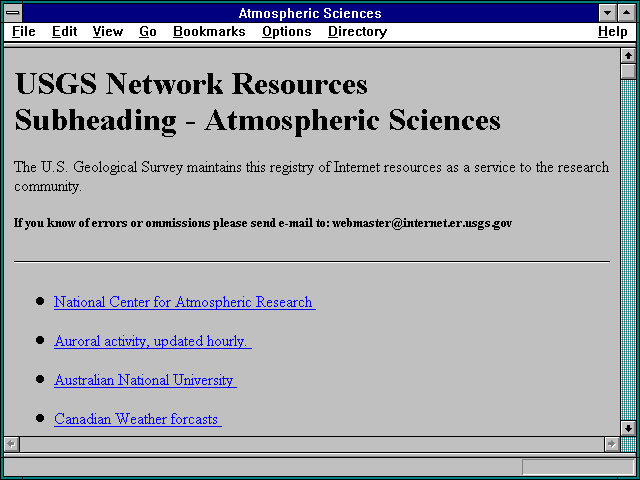Open the Canadian Weather forcasts link
This screenshot has height=480, width=640.
point(138,419)
